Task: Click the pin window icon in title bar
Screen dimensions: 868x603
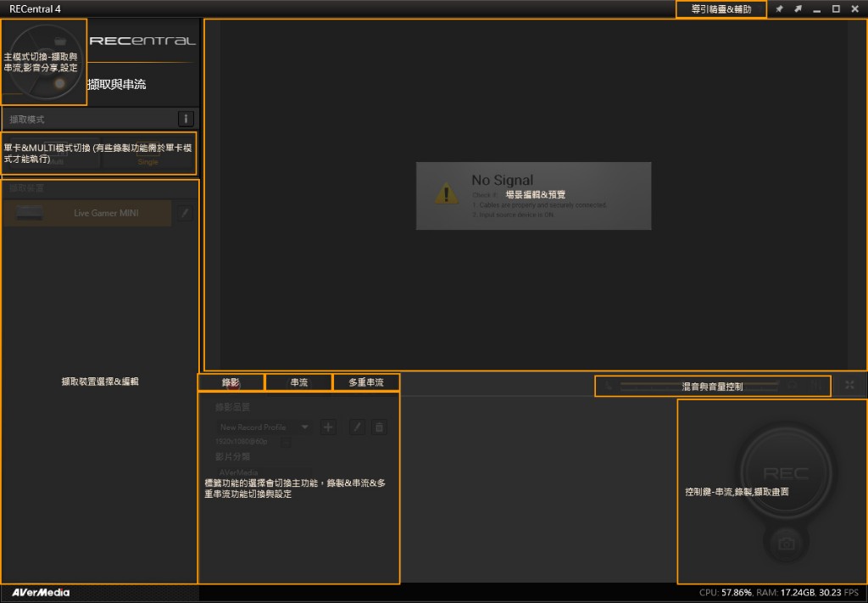Action: tap(780, 8)
